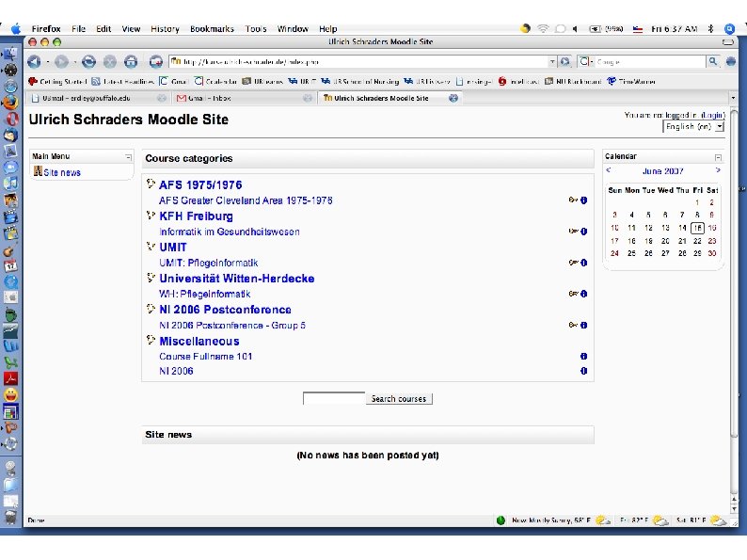Open info for AFS Greater Cleveland Area course
The height and width of the screenshot is (560, 747).
coord(583,200)
